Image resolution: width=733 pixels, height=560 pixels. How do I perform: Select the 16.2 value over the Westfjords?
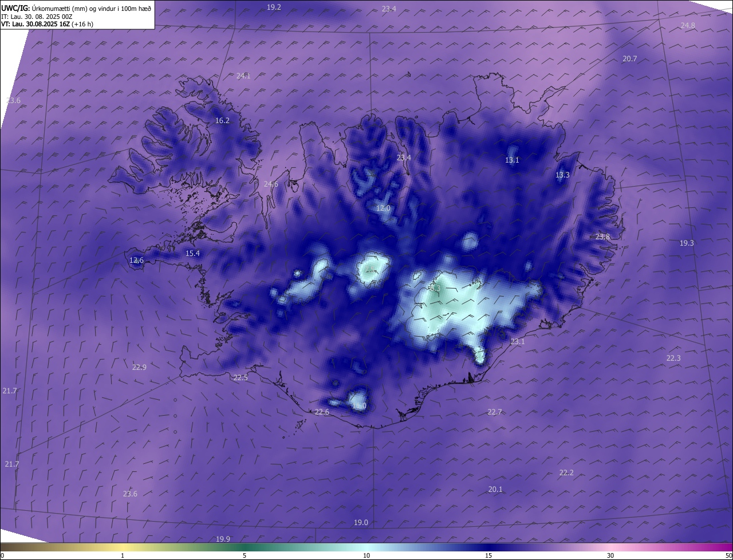(x=222, y=120)
